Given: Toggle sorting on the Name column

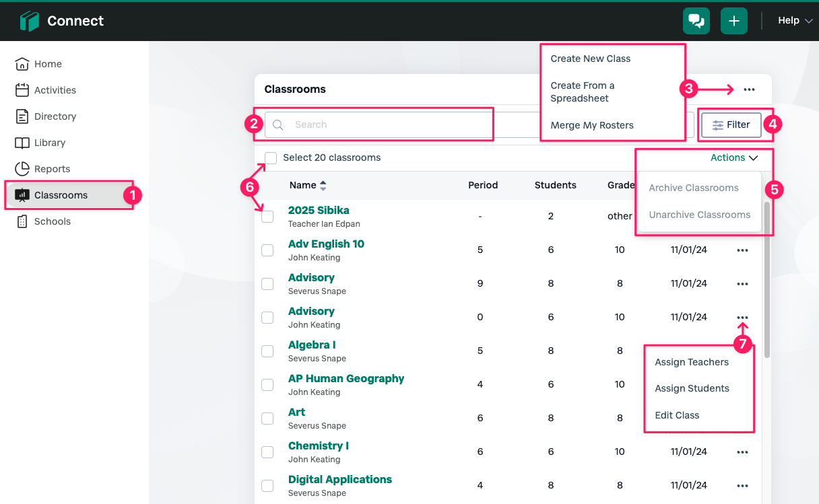Looking at the screenshot, I should pyautogui.click(x=308, y=185).
